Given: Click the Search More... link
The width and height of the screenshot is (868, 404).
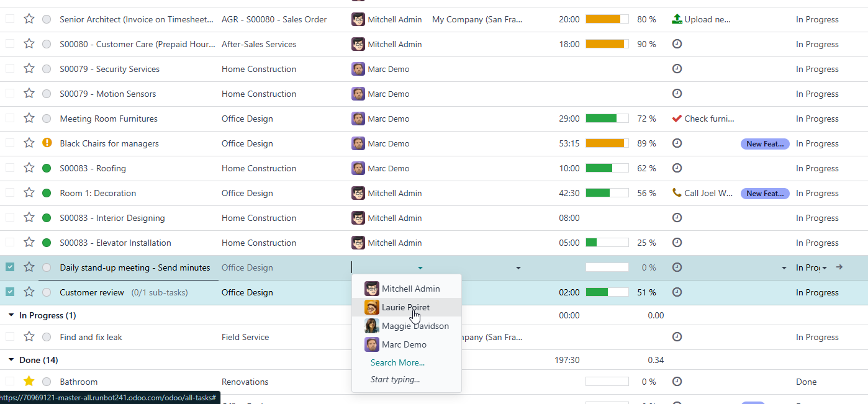Looking at the screenshot, I should tap(397, 362).
